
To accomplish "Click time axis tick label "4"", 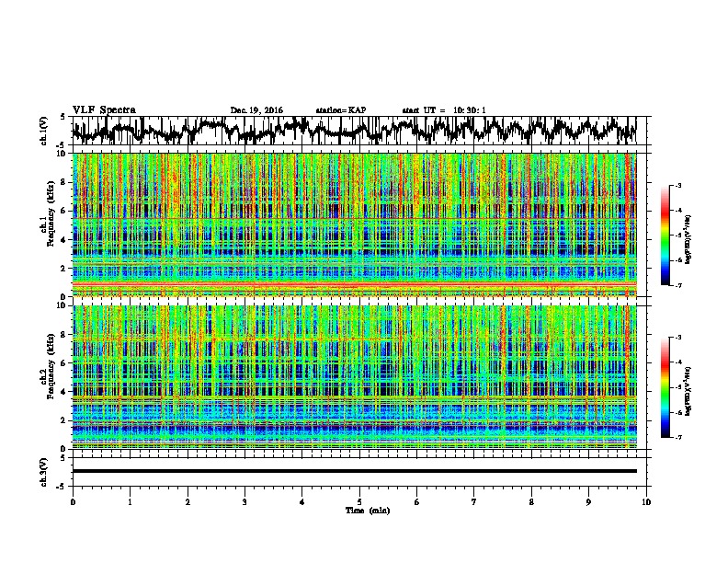I will pos(302,501).
